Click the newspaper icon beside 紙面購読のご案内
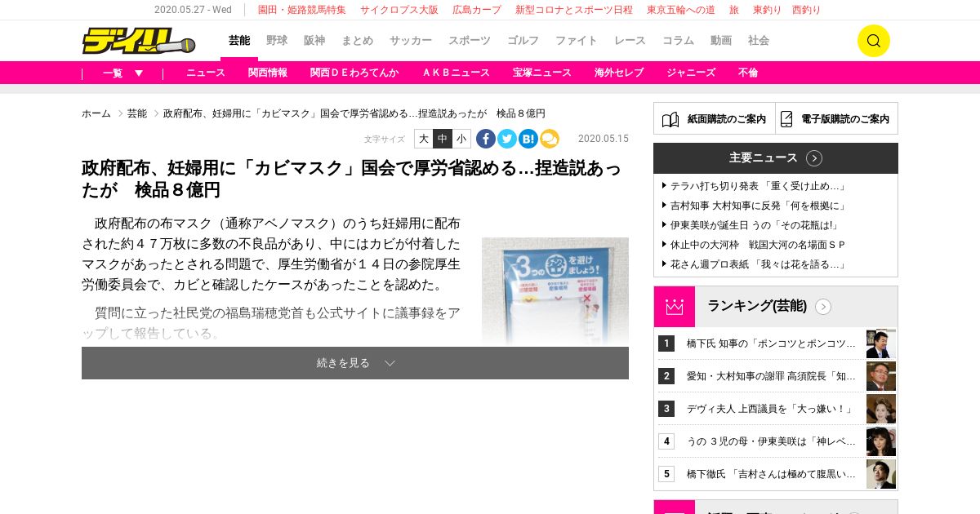 point(670,119)
